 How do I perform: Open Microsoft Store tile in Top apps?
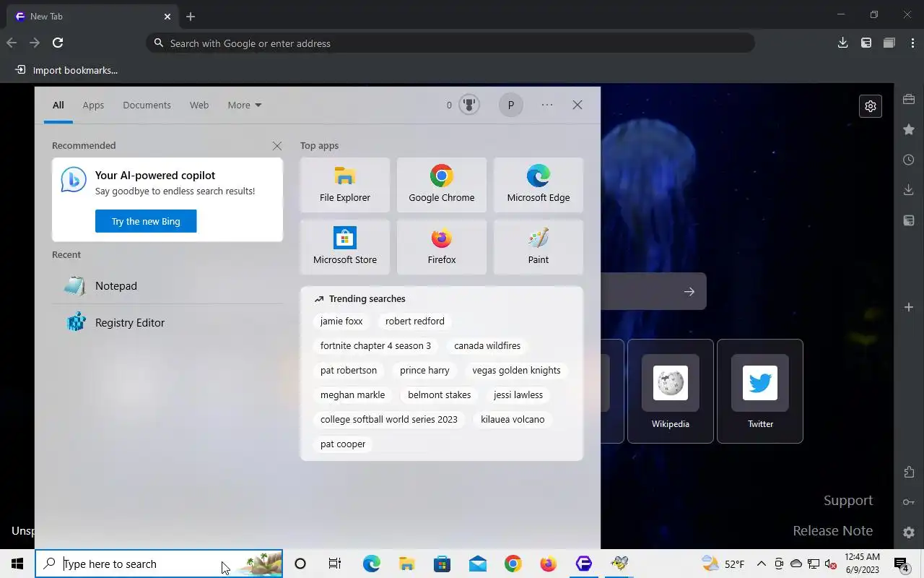click(345, 247)
